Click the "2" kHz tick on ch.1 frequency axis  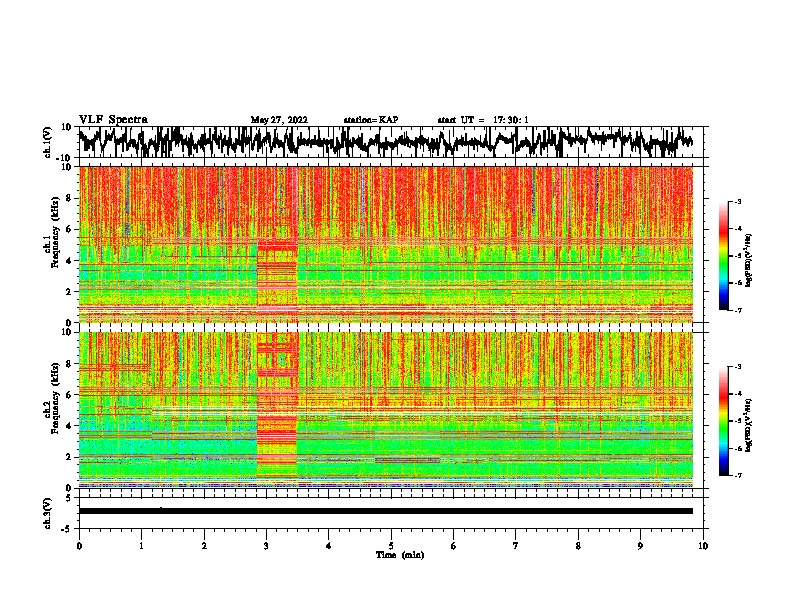(x=69, y=291)
